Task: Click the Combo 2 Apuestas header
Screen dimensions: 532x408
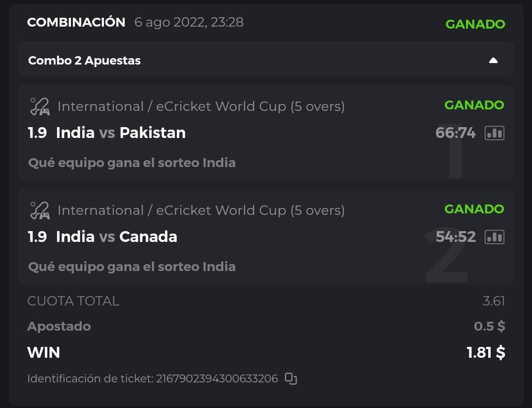Action: pos(85,61)
